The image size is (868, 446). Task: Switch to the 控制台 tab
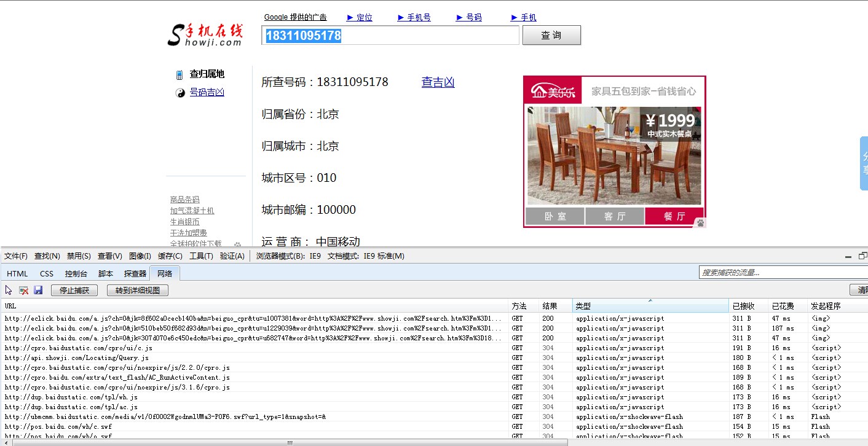click(76, 274)
